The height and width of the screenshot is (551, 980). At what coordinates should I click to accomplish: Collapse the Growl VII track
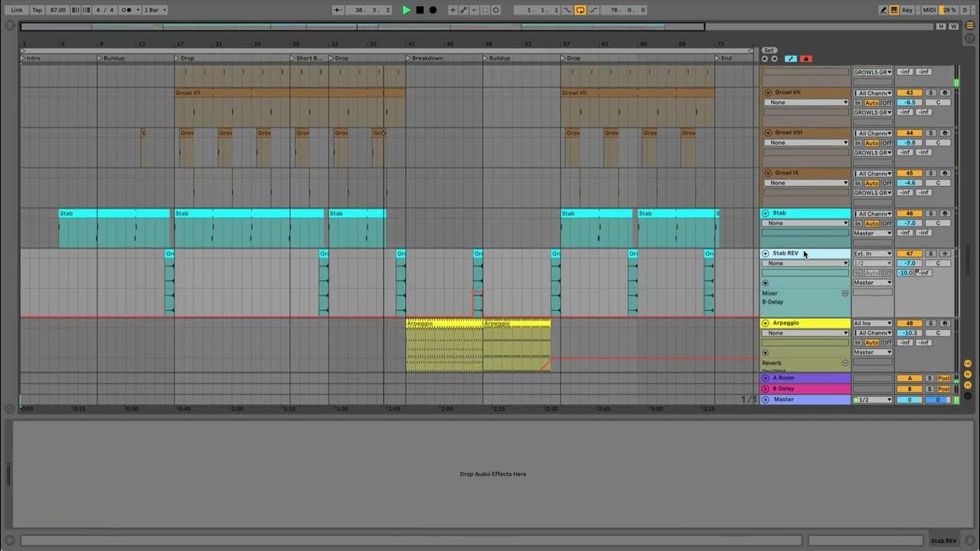(x=768, y=92)
